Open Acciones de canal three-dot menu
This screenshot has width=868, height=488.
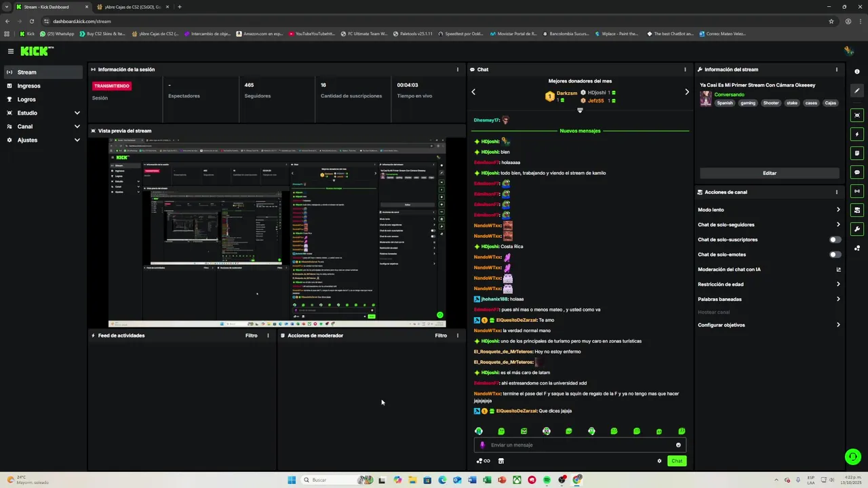coord(837,192)
